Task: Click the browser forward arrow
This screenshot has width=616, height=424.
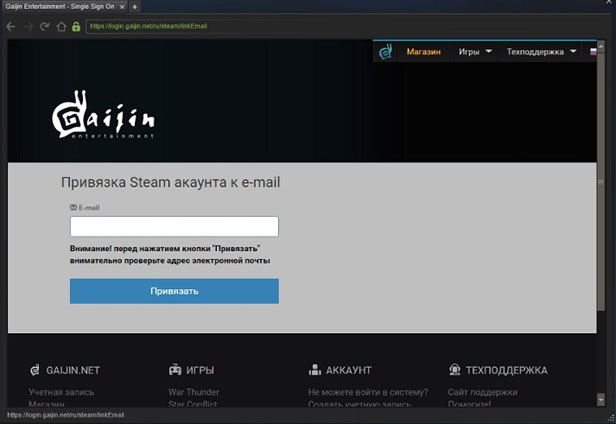Action: pos(29,26)
